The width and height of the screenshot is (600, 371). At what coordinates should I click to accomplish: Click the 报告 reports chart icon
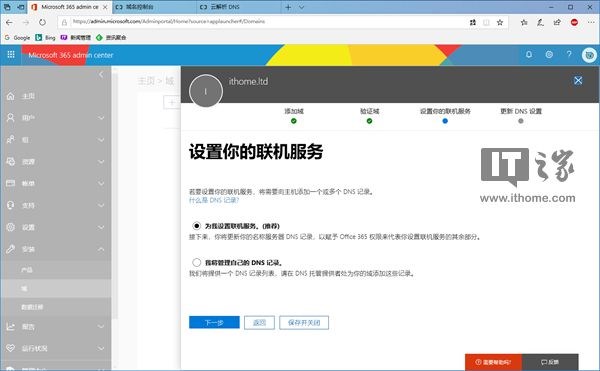coord(11,327)
